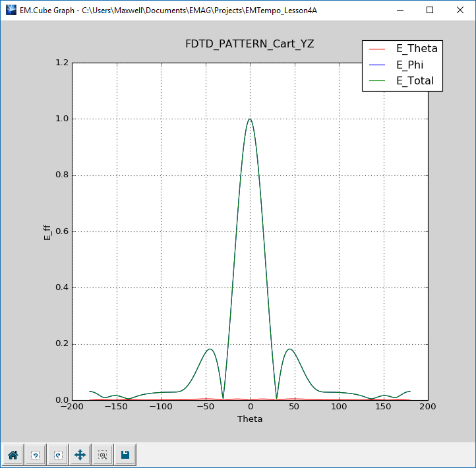476x468 pixels.
Task: Click the main lobe peak at 1.0
Action: coord(250,119)
